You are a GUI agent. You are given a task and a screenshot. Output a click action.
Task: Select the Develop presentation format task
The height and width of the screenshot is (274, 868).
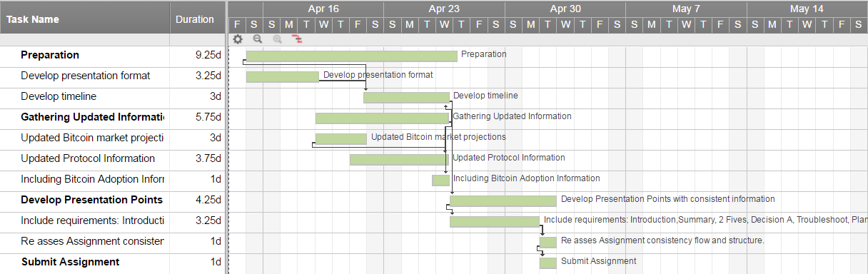(x=86, y=76)
